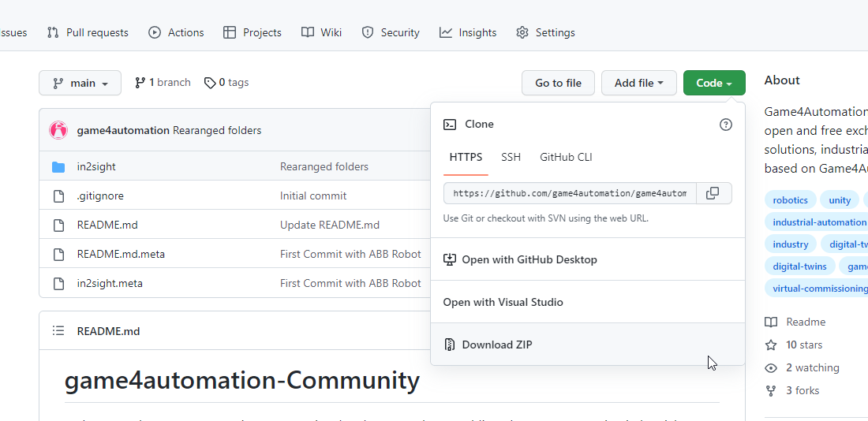Copy the clone URL to clipboard
The height and width of the screenshot is (421, 868).
713,193
